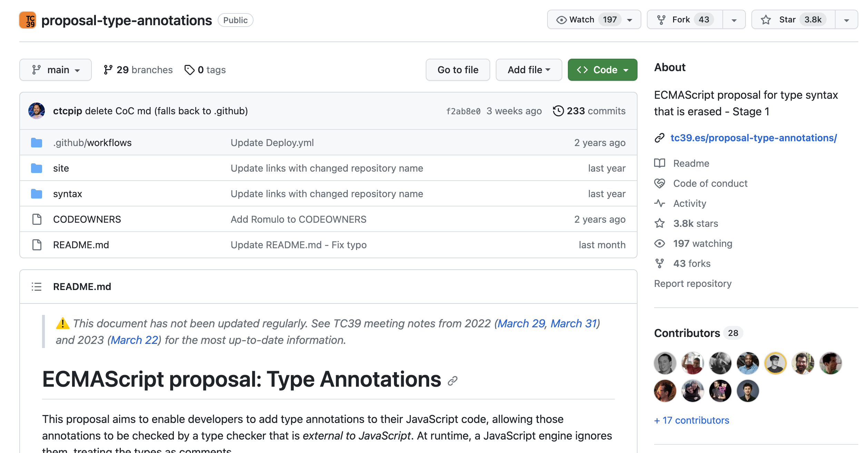Screen dimensions: 868x453
Task: Open the .github/workflows folder
Action: tap(92, 143)
